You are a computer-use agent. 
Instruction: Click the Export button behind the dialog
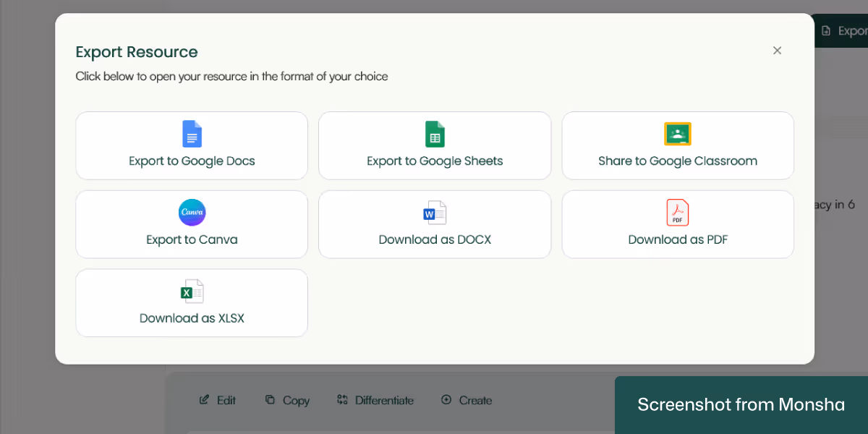click(841, 31)
